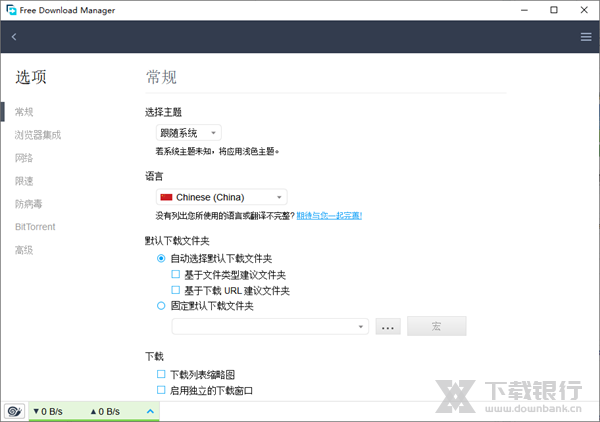Open the 限速 settings section
The width and height of the screenshot is (600, 422).
24,181
